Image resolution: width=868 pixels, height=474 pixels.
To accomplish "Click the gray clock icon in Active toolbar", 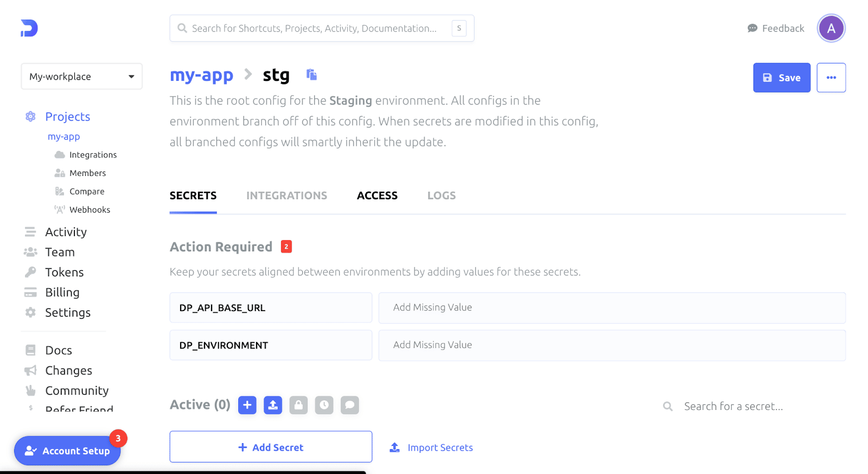I will tap(324, 405).
